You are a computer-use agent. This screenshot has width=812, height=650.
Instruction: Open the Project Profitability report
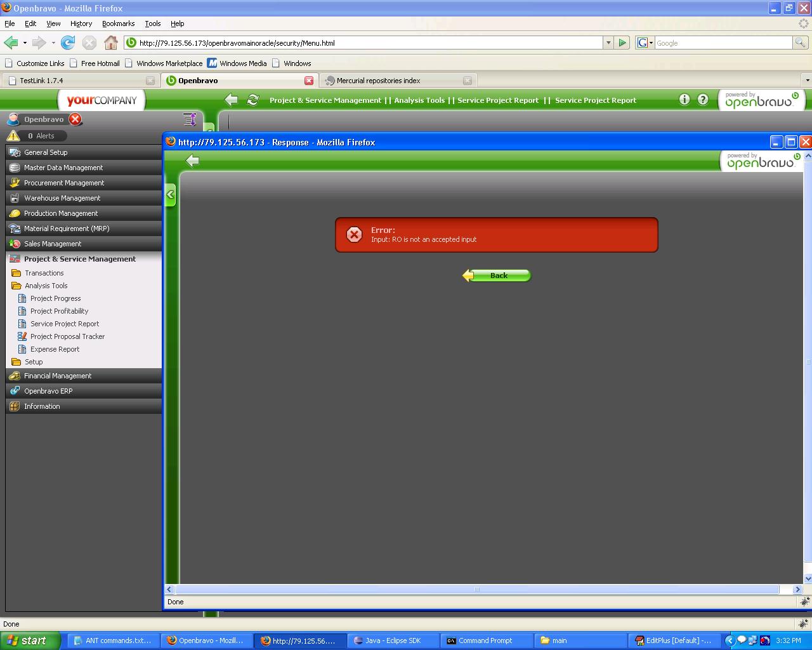(60, 311)
